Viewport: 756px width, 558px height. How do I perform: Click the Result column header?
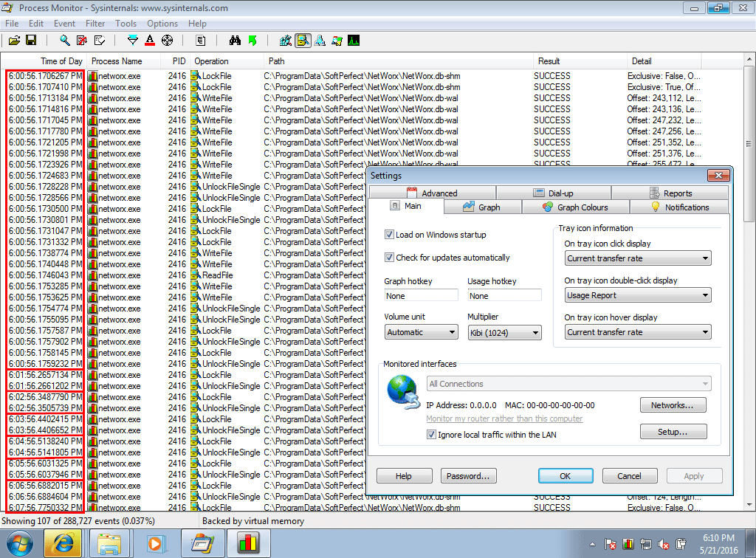580,61
